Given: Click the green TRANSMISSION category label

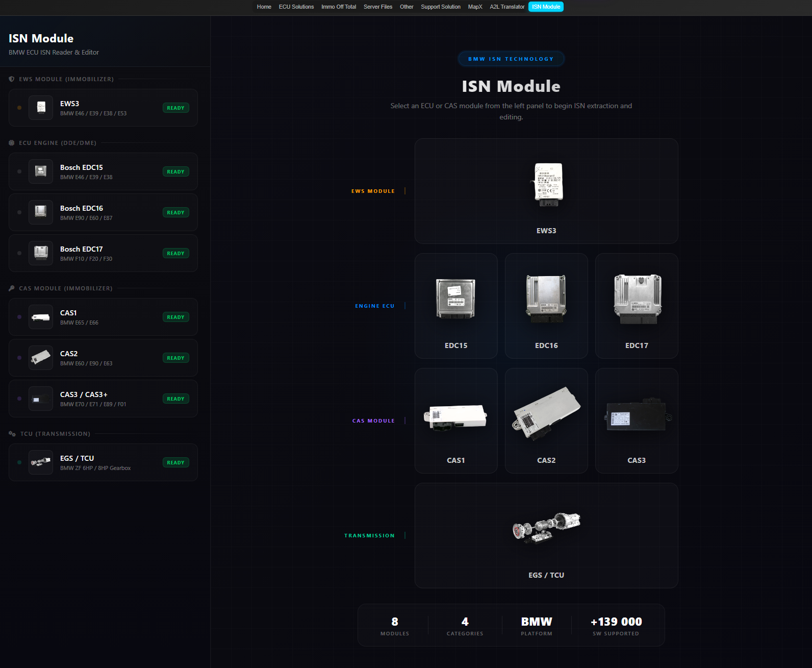Looking at the screenshot, I should point(369,535).
